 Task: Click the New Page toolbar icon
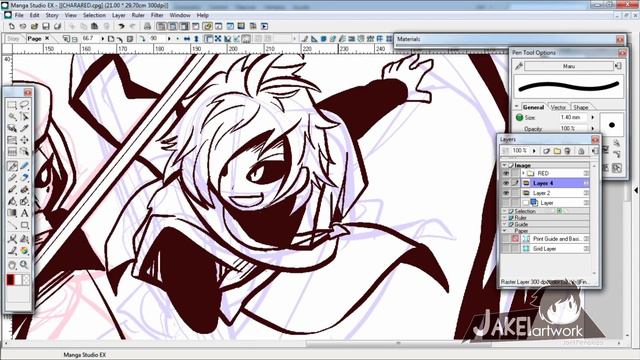point(11,26)
